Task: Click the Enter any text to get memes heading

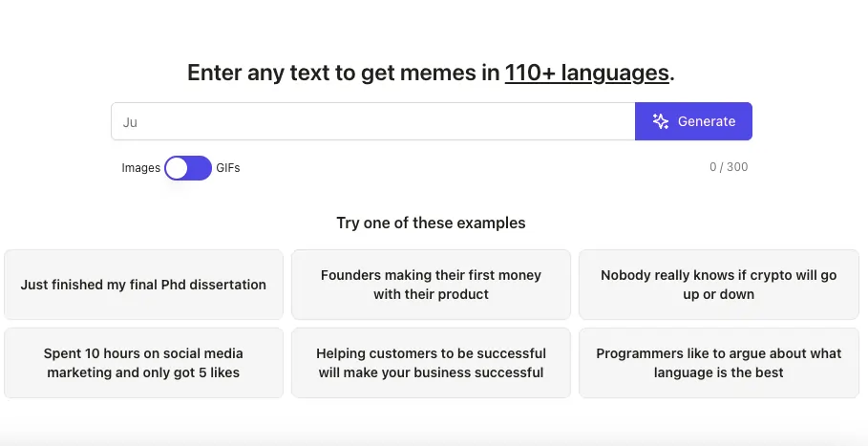Action: tap(431, 73)
